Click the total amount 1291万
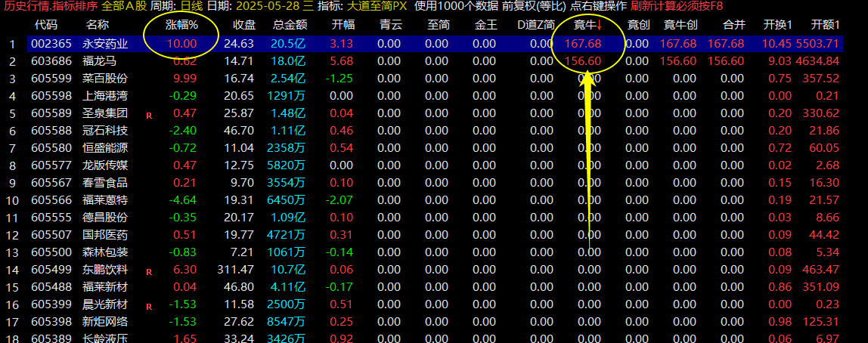 287,96
